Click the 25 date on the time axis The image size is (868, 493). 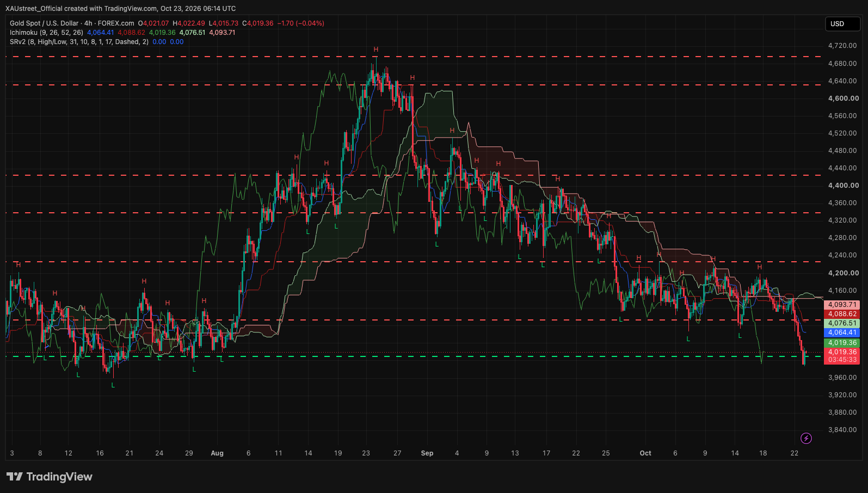pos(606,453)
